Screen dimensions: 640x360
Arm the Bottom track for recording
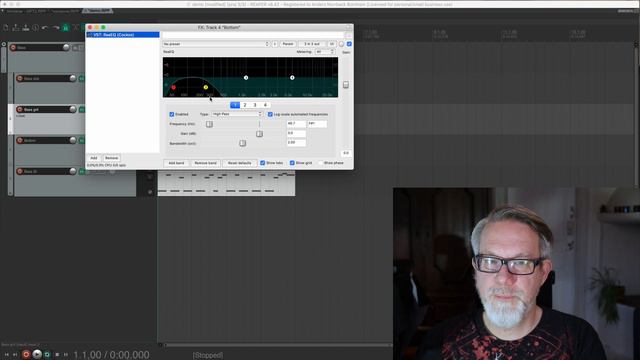(20, 140)
